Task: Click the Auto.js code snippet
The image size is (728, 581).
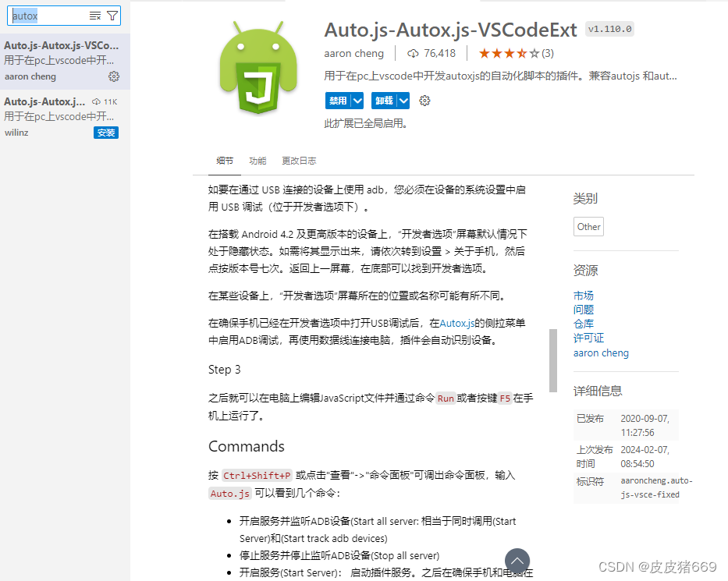Action: [230, 494]
